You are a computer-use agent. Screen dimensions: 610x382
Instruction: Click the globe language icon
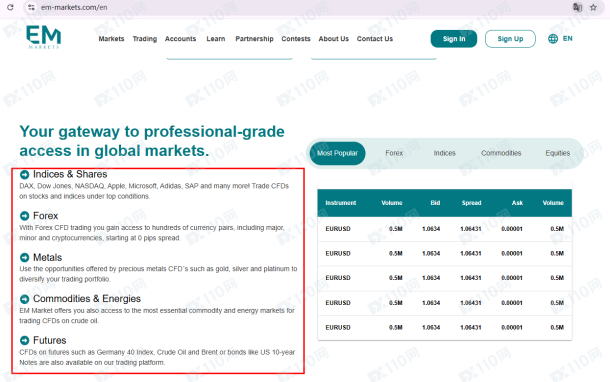coord(553,39)
